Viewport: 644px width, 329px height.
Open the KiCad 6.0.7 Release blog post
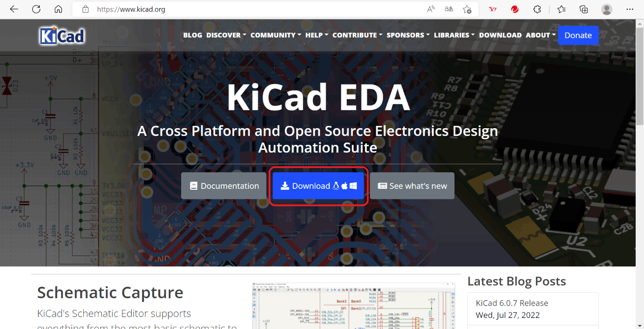click(512, 303)
